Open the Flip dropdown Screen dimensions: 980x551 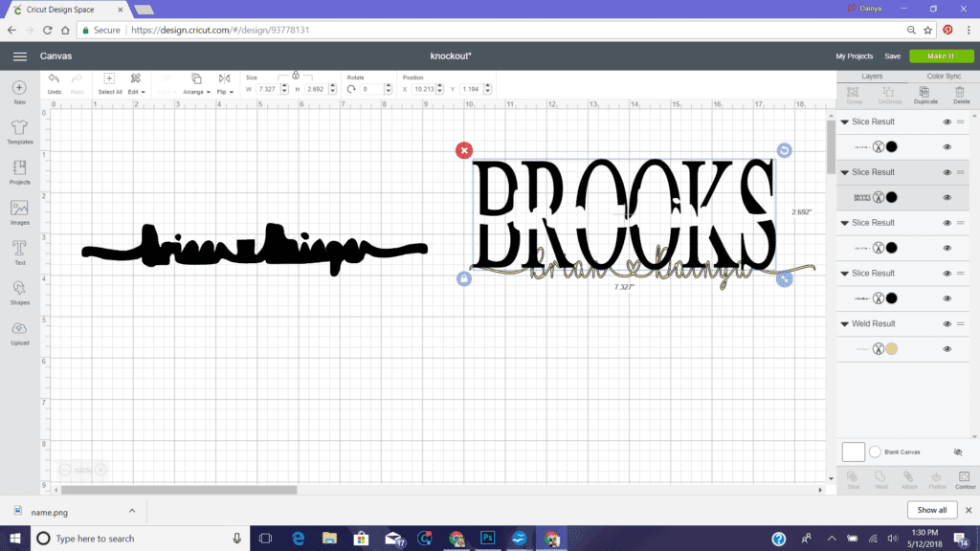point(224,83)
